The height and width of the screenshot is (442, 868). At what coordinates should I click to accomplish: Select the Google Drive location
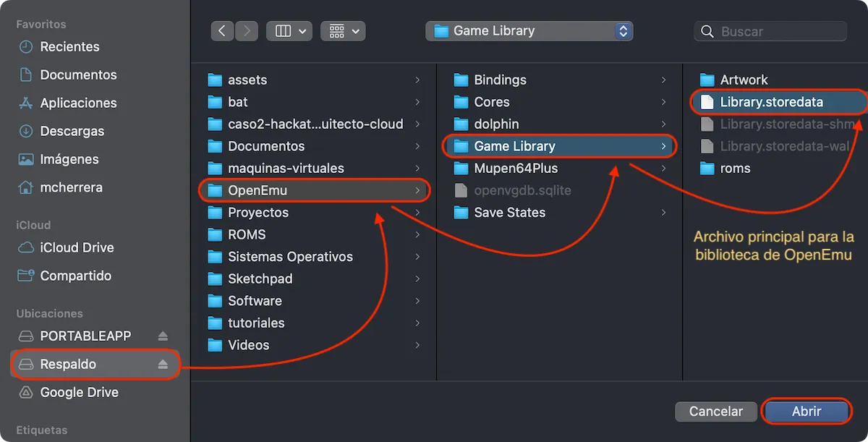coord(75,392)
